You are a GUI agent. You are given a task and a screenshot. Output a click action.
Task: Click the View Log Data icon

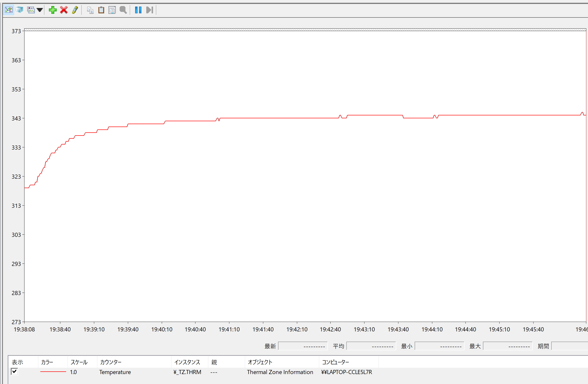(x=20, y=10)
